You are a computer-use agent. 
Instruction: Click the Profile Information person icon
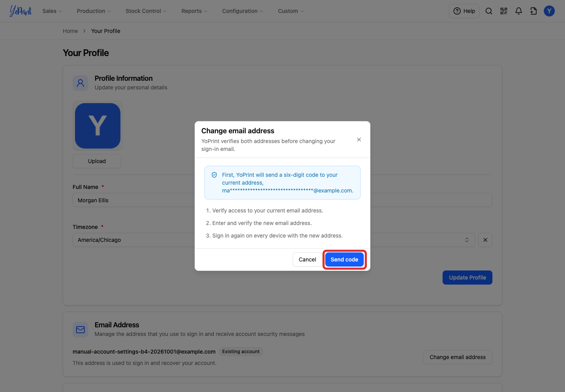[80, 83]
